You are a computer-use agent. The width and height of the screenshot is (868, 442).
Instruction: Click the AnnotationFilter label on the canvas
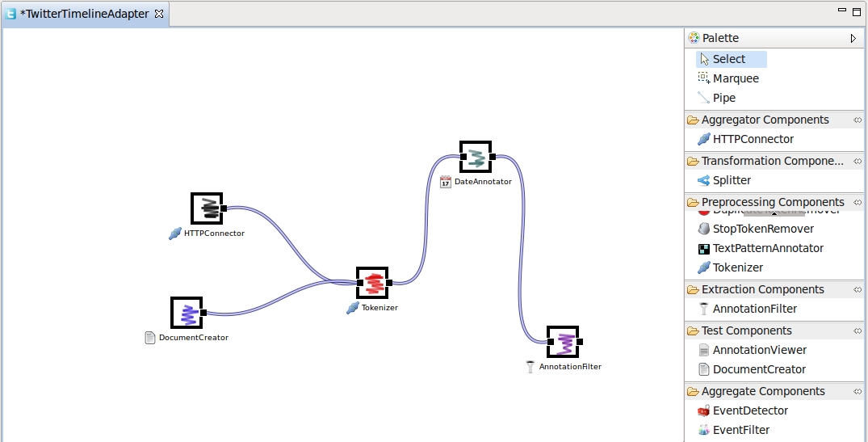pos(570,367)
